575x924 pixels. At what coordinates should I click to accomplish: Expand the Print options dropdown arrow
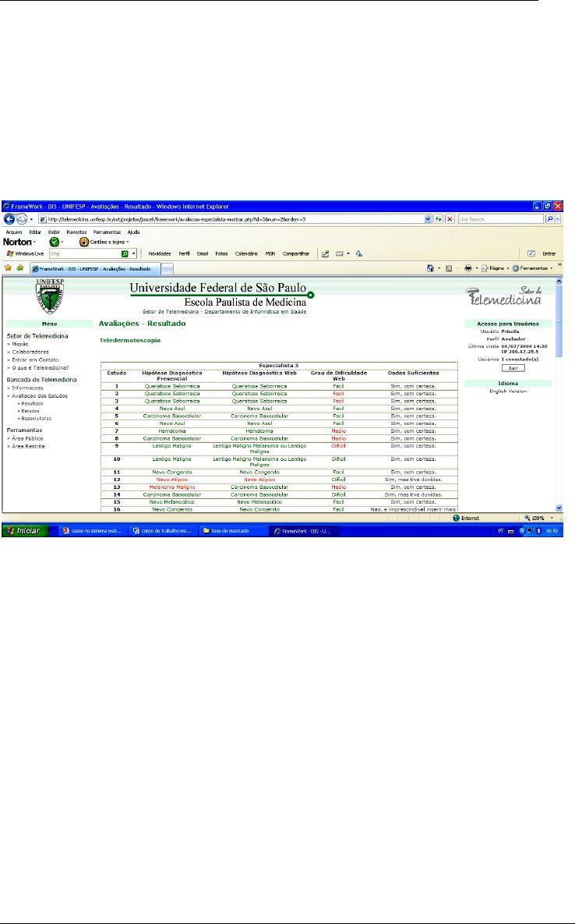[476, 269]
